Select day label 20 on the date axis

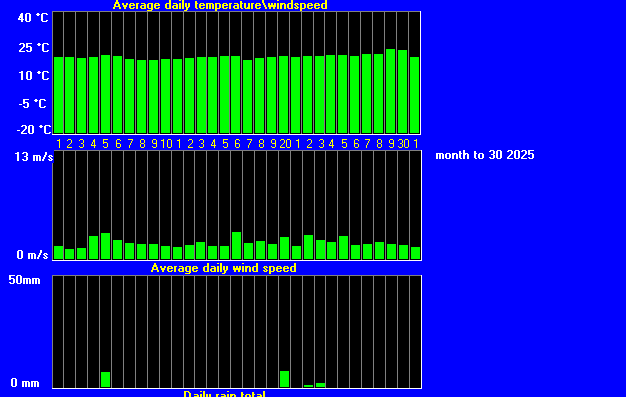(285, 144)
